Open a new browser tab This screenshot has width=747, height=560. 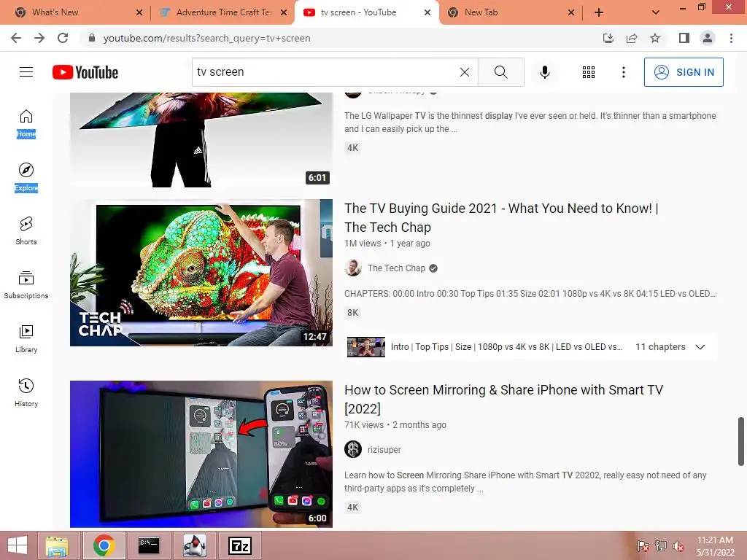point(599,12)
